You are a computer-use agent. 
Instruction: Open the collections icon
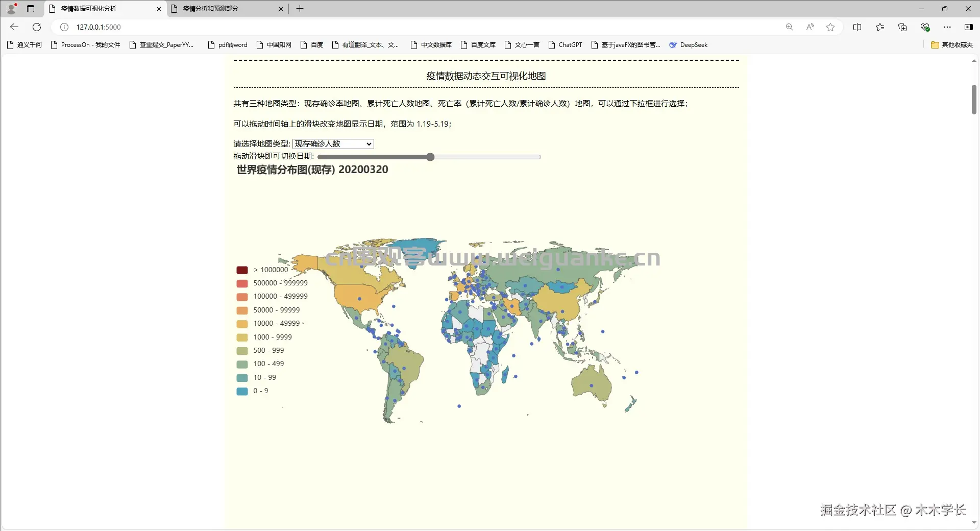(x=902, y=27)
